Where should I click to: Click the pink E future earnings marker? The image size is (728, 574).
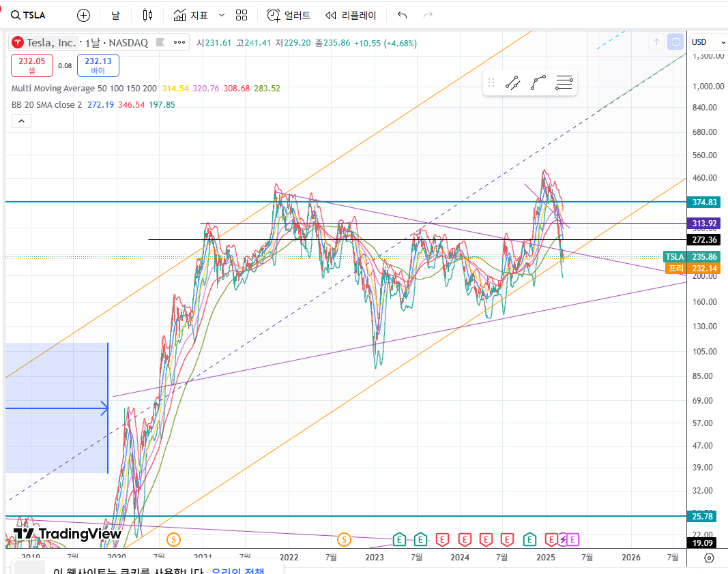pos(573,540)
